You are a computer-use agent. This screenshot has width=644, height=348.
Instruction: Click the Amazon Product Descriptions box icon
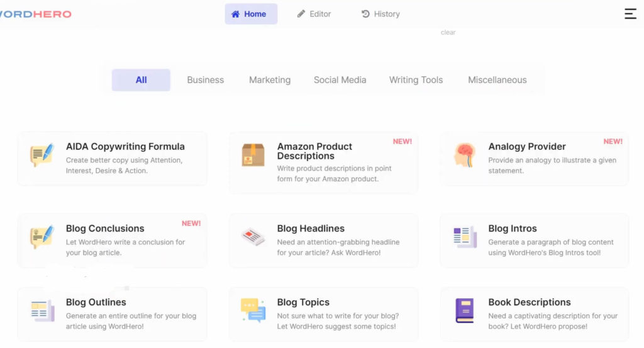pos(253,155)
